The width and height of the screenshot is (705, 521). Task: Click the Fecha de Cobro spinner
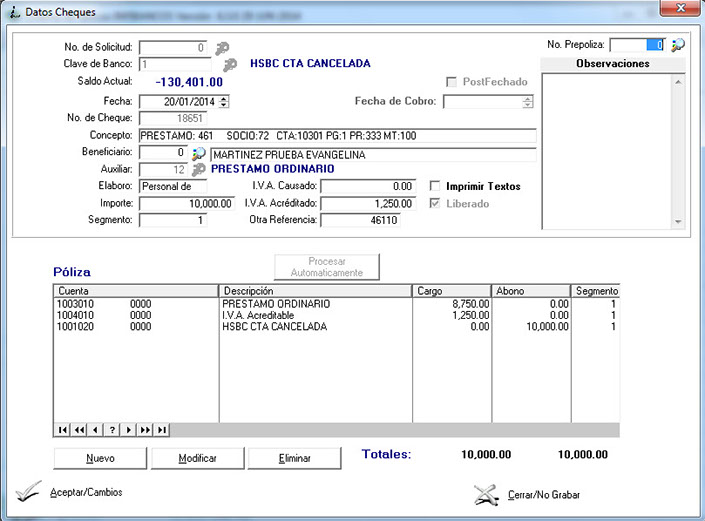[x=528, y=101]
